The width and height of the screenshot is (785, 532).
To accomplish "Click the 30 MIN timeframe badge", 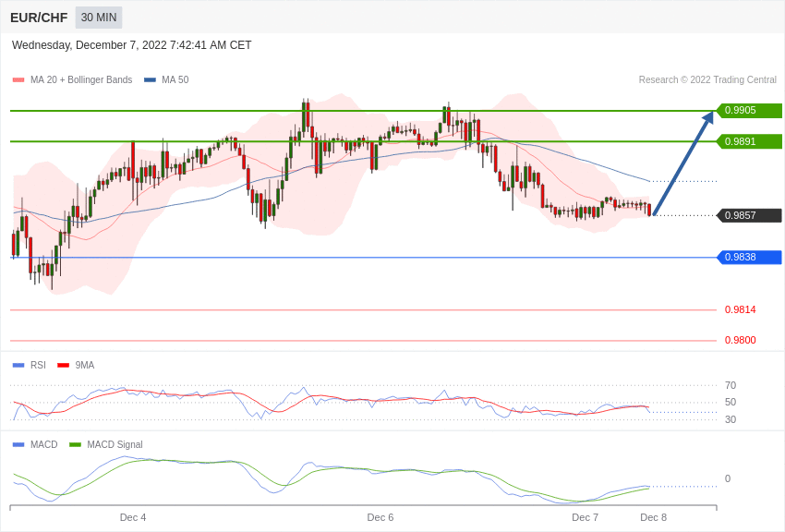I will [x=99, y=18].
